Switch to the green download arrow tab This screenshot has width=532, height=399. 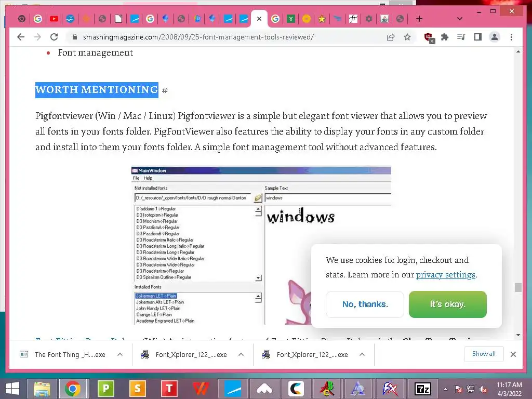tap(291, 19)
